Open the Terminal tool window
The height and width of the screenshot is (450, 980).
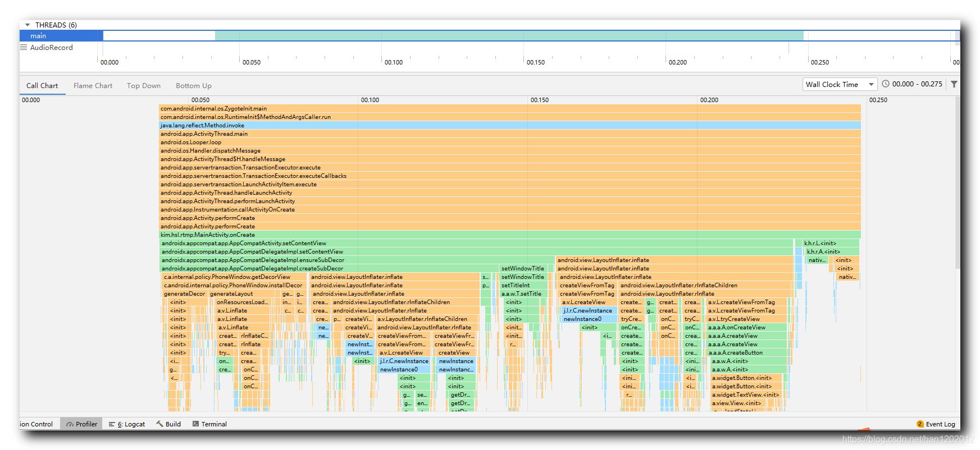tap(209, 424)
